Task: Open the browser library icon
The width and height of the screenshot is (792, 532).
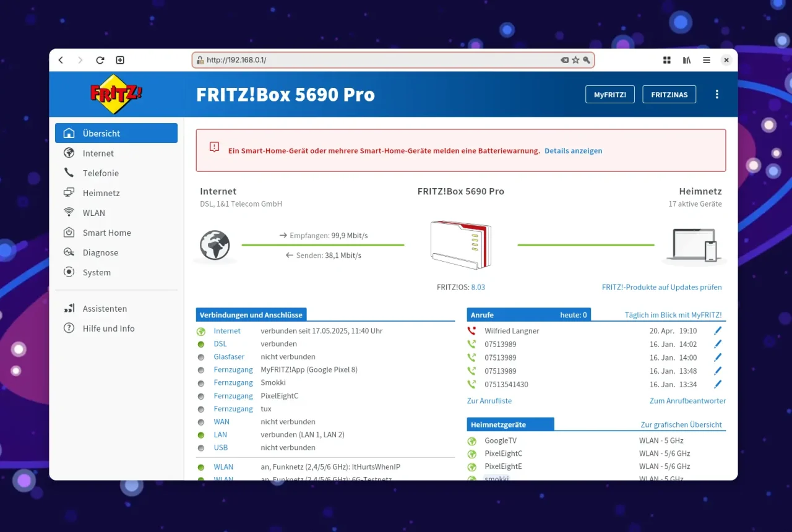Action: [687, 60]
